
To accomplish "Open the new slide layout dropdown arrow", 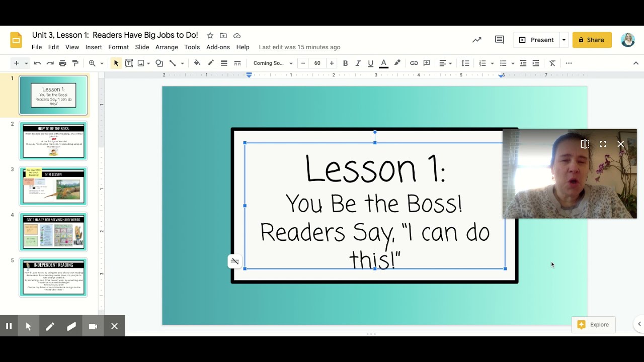I will tap(26, 63).
